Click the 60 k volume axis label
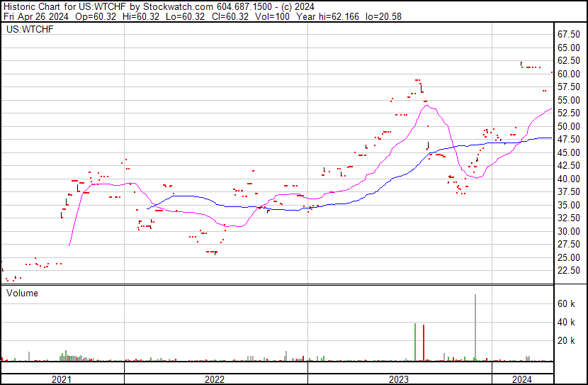This screenshot has height=385, width=588. coord(566,303)
